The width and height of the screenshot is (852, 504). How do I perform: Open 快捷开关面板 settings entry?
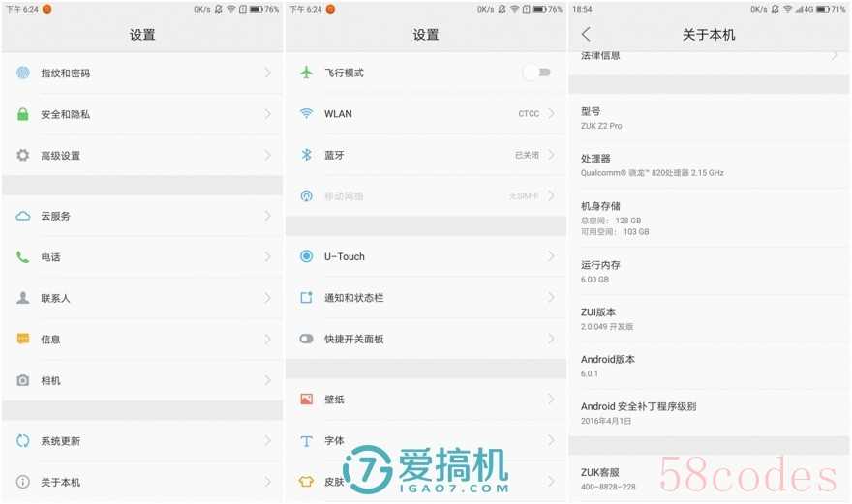pos(353,340)
